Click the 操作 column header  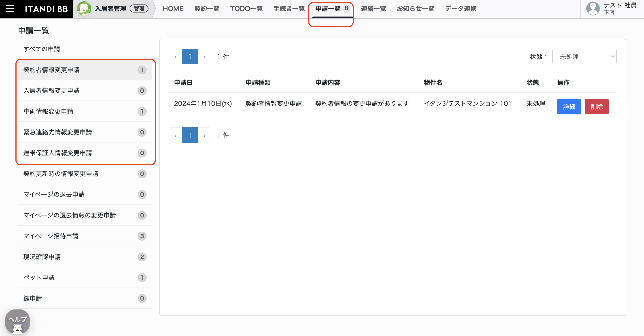click(563, 82)
